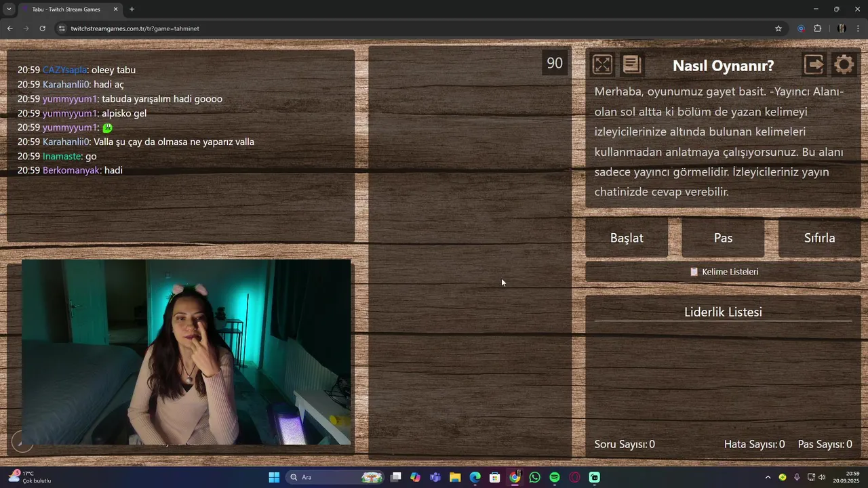This screenshot has height=488, width=868.
Task: Open the rules document icon beside fullscreen
Action: 631,64
